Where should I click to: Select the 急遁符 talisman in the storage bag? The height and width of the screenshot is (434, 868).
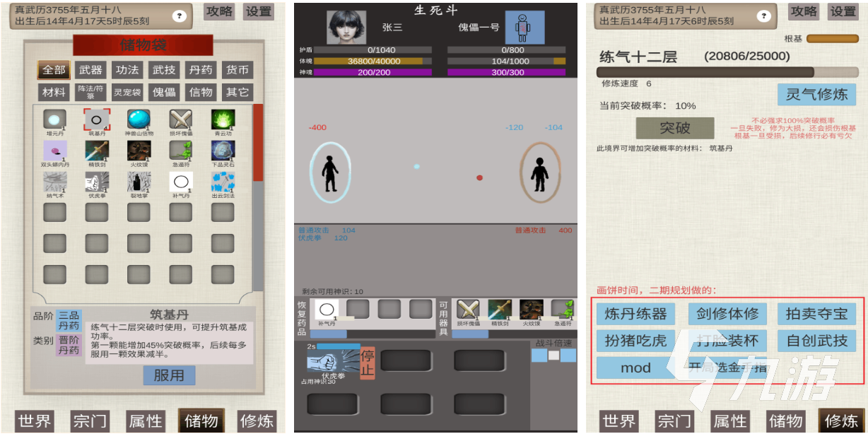181,151
